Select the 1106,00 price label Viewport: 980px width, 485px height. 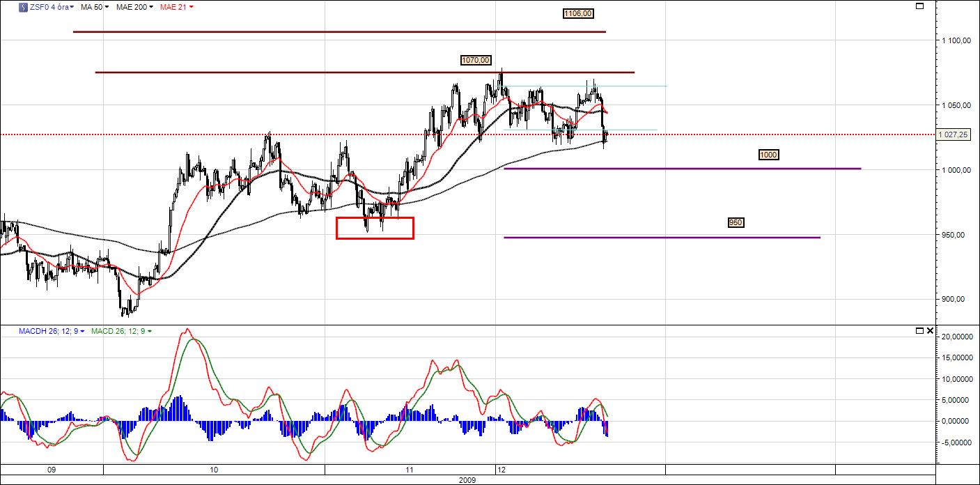point(579,13)
